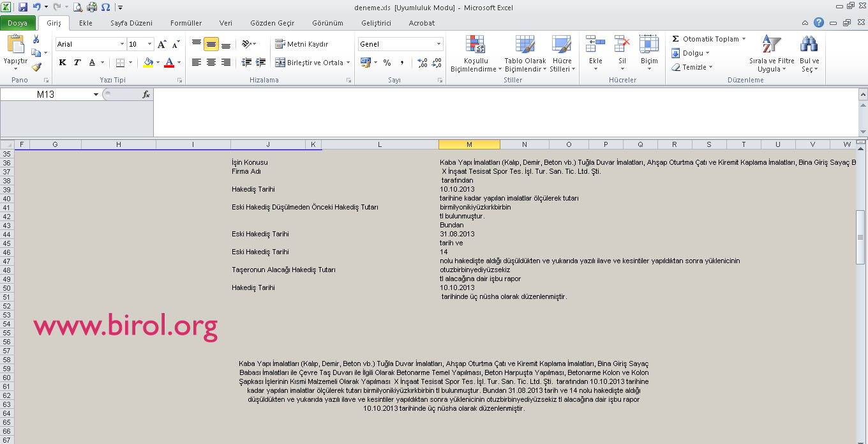Click the Sırala ve Filtre Uygula button

pos(772,54)
